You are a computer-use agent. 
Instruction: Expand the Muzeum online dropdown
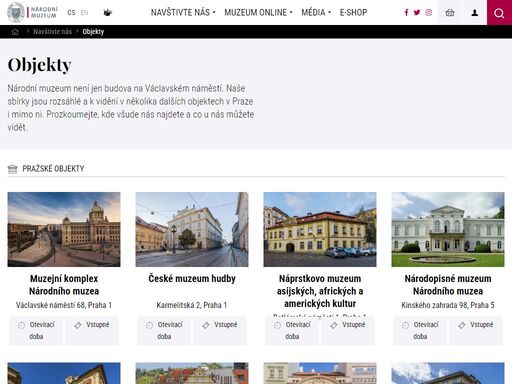258,13
